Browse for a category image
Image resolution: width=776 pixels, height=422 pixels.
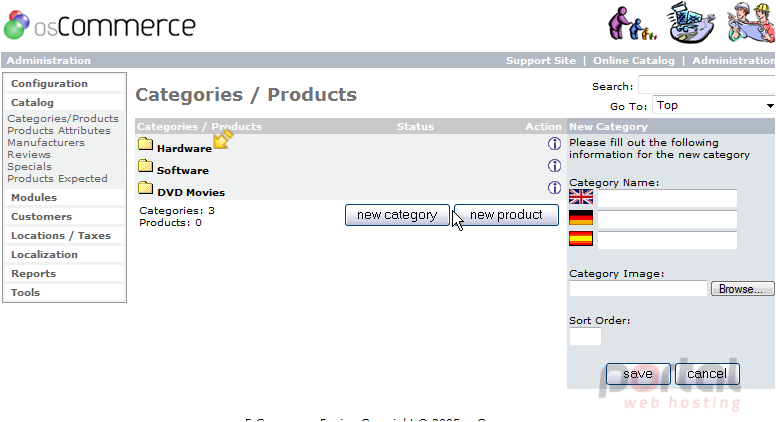coord(742,289)
